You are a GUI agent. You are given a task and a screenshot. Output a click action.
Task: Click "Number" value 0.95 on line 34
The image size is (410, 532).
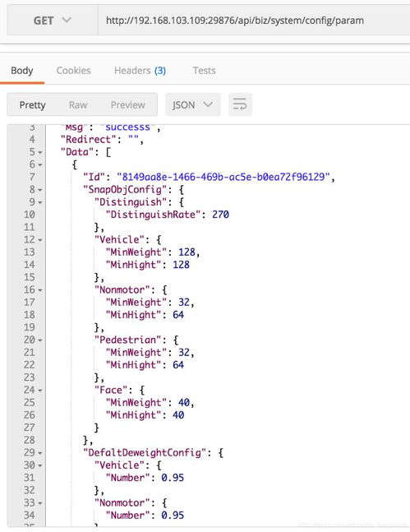coord(173,516)
